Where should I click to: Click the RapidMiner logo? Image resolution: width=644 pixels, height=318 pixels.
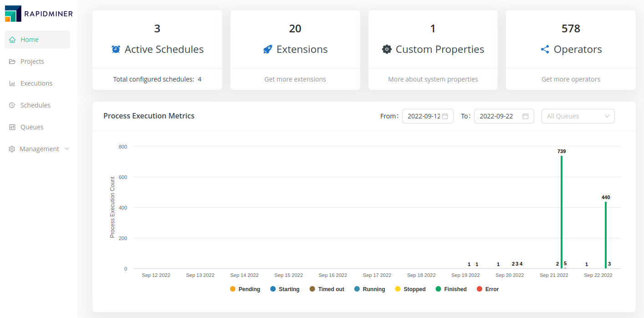click(x=39, y=14)
